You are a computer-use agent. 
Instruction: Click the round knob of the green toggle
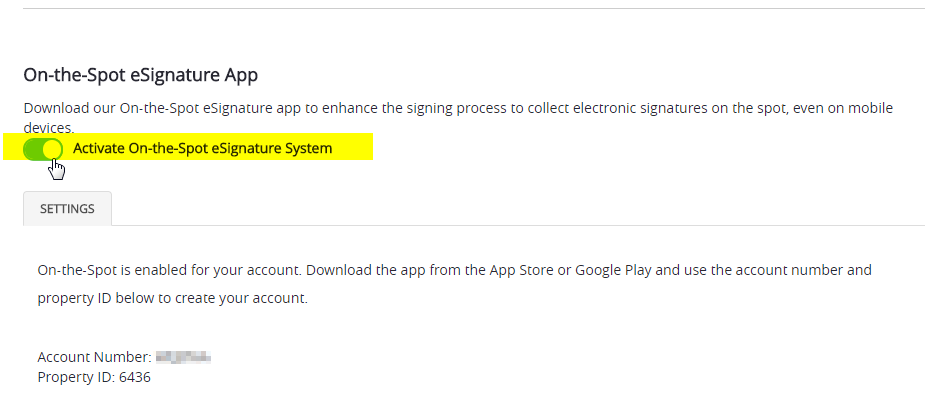(x=53, y=149)
